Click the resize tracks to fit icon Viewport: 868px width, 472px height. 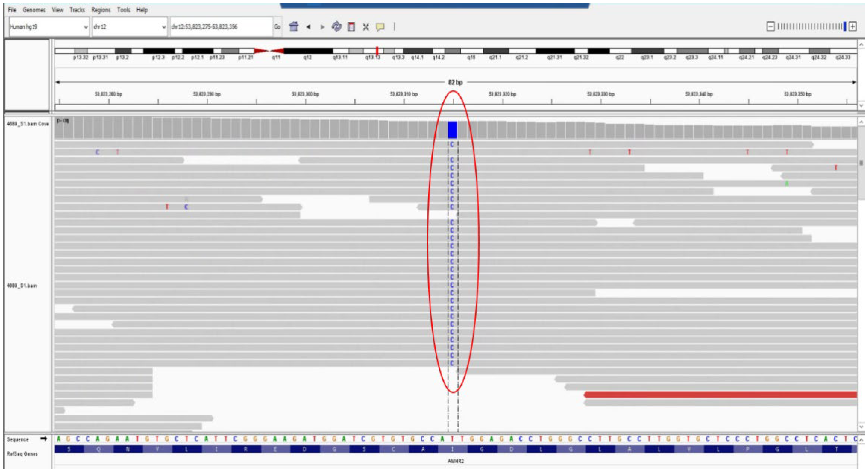click(366, 27)
